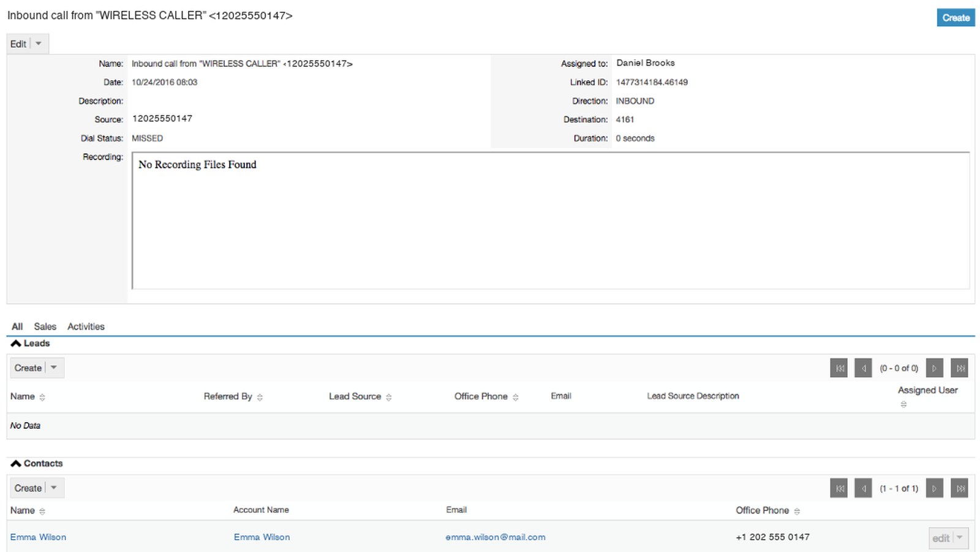Click Create in Leads subpanel

point(28,368)
